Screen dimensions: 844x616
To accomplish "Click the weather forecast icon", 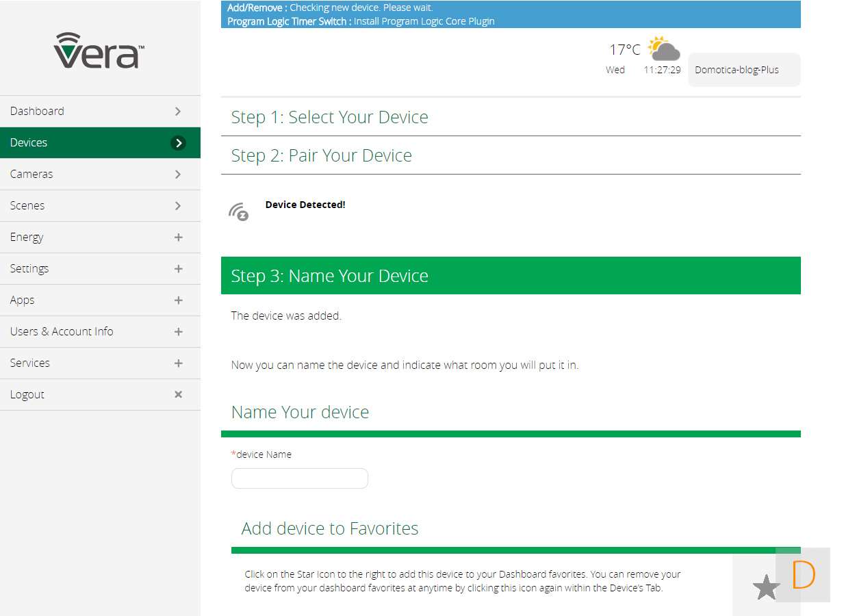I will pyautogui.click(x=663, y=49).
